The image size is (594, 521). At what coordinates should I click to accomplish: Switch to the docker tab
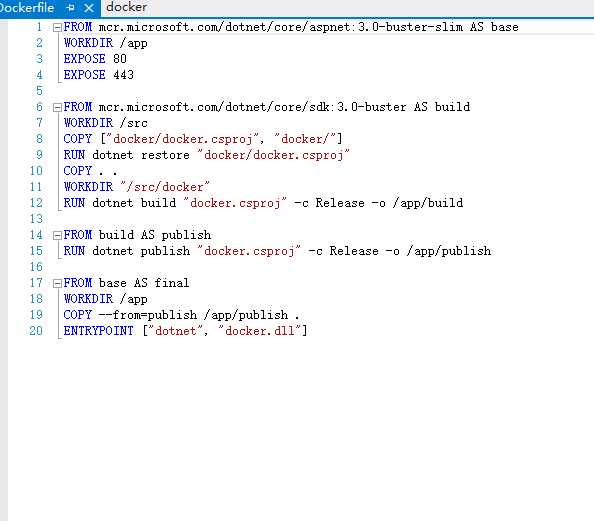[127, 7]
